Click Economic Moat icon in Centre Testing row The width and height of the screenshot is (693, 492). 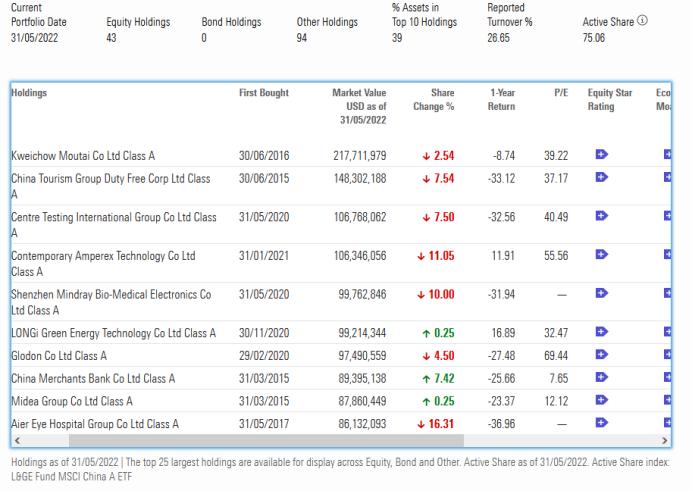coord(667,216)
